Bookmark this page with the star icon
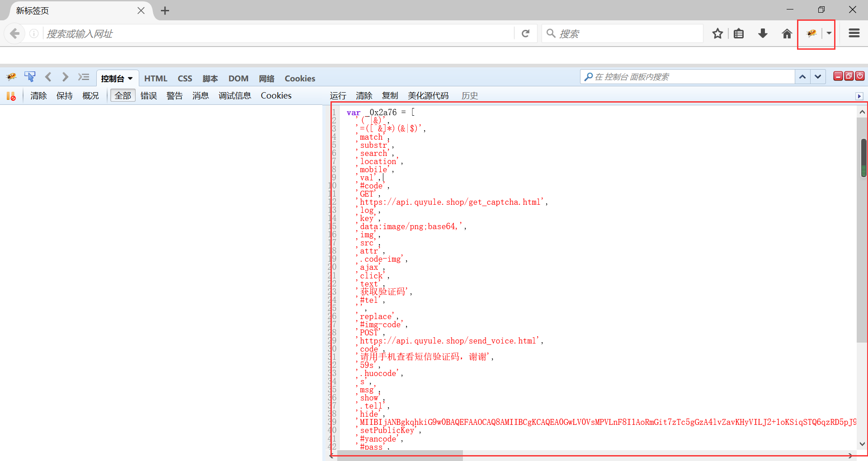The height and width of the screenshot is (461, 868). 717,33
